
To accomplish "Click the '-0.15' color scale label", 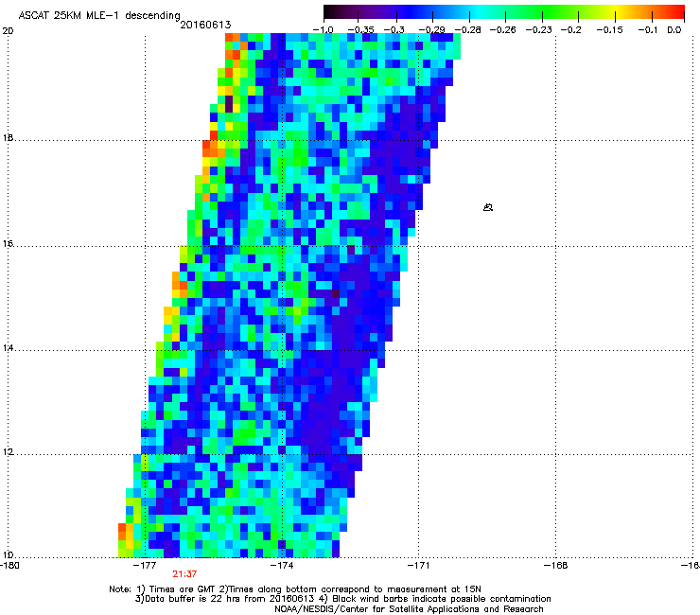I will (609, 30).
